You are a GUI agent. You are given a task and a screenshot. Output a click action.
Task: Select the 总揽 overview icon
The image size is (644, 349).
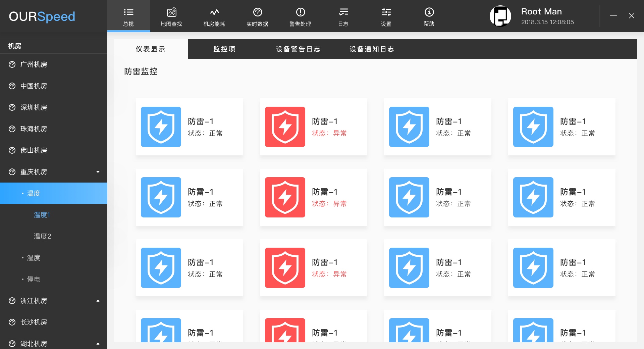point(128,16)
